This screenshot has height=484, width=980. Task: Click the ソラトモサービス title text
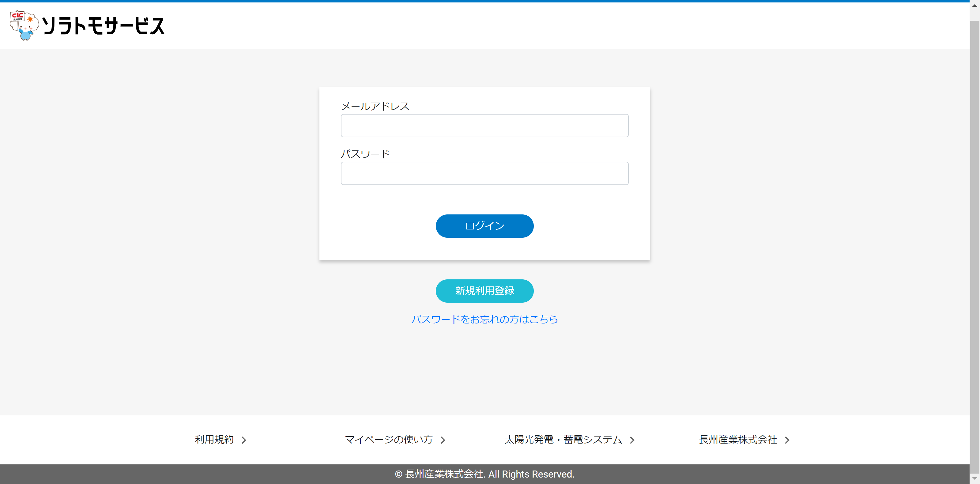[103, 26]
